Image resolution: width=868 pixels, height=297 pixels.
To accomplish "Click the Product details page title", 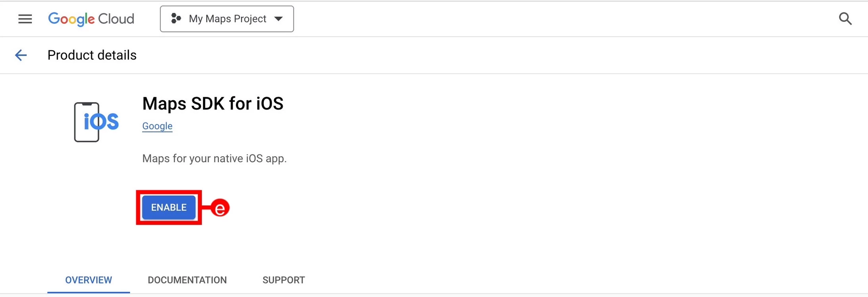I will click(92, 55).
